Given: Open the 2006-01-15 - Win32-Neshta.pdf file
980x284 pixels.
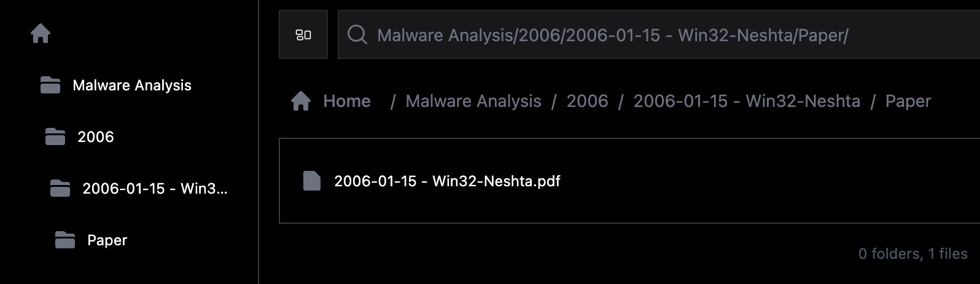Looking at the screenshot, I should pos(447,181).
